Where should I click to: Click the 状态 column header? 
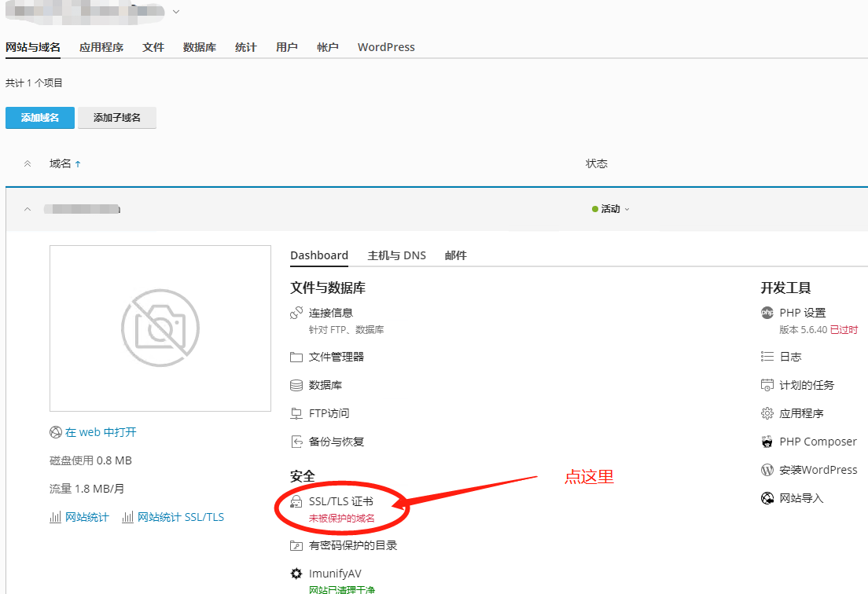[597, 163]
